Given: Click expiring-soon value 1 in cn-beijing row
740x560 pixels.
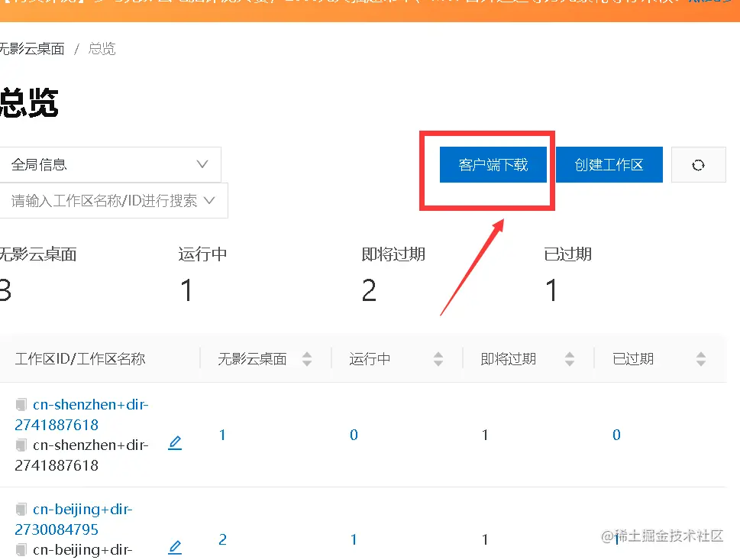Looking at the screenshot, I should click(x=485, y=539).
